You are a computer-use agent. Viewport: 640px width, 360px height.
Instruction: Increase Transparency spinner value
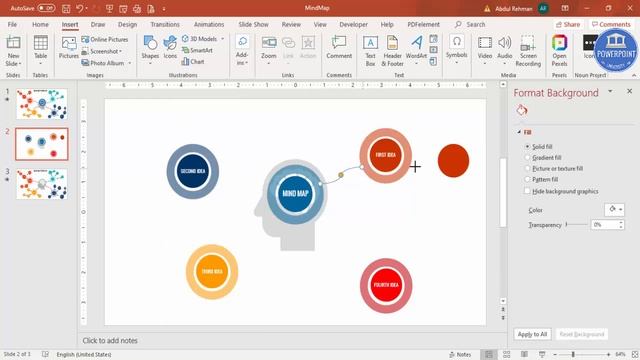click(621, 222)
